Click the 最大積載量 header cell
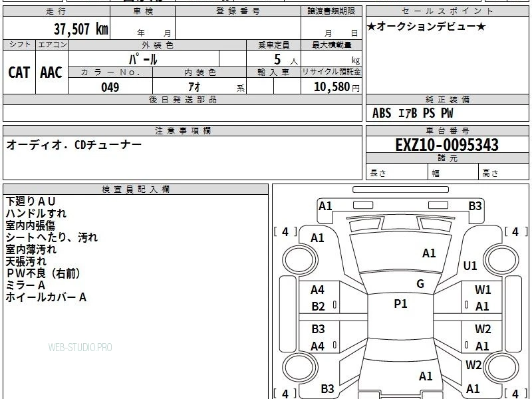The width and height of the screenshot is (532, 399). point(331,45)
